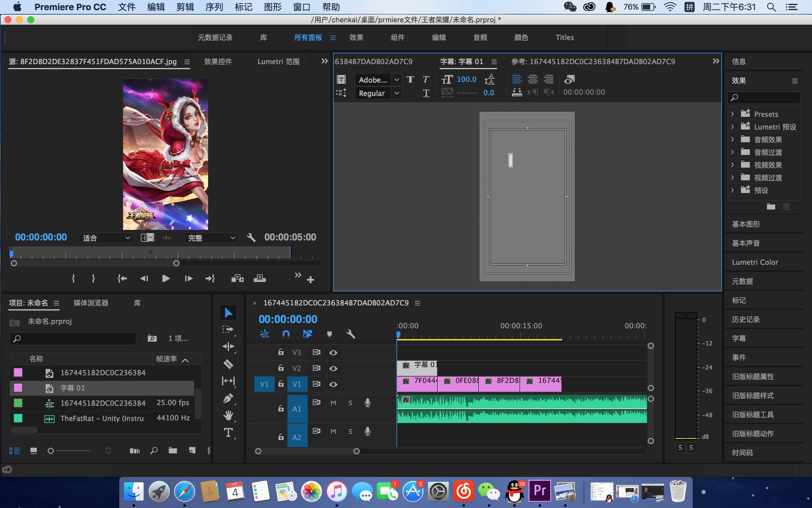Click Mark Out bracket in source monitor
This screenshot has height=508, width=812.
93,278
